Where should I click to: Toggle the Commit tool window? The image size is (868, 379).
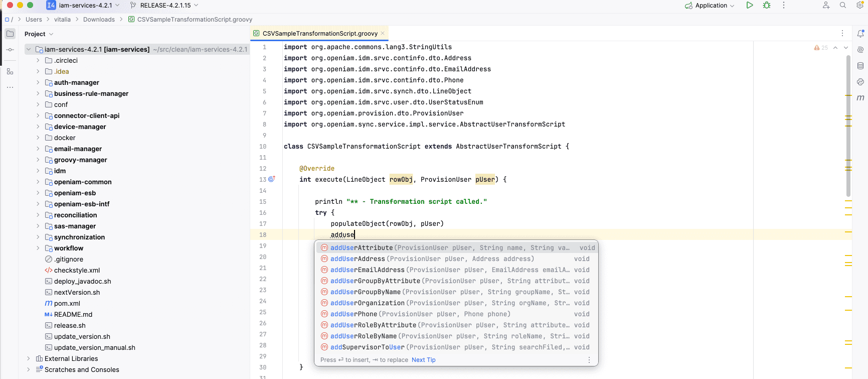coord(10,50)
